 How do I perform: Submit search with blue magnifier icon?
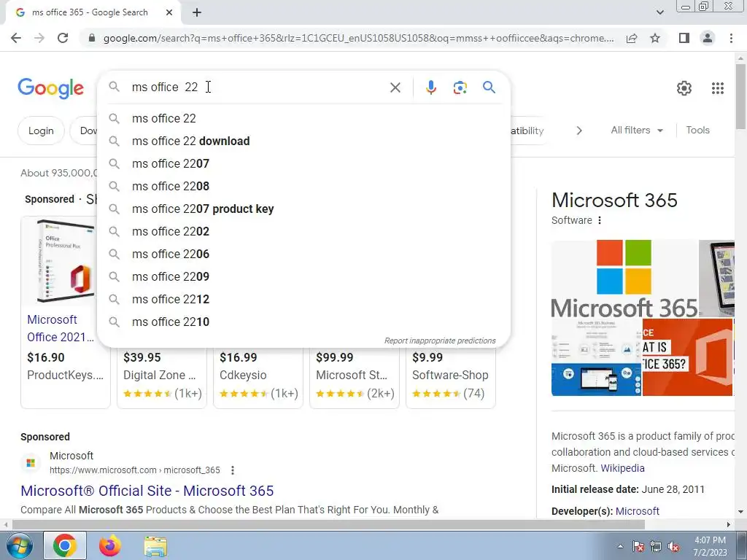tap(489, 87)
